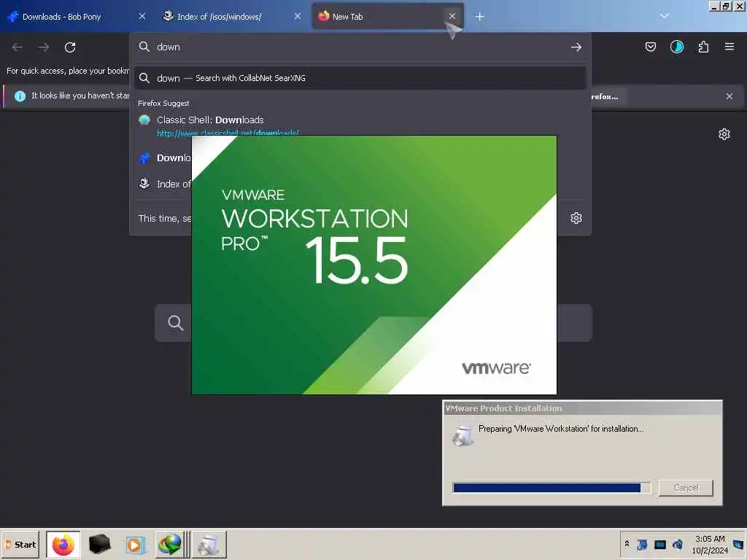Open the Pocket save icon in the toolbar
This screenshot has width=747, height=560.
(650, 47)
